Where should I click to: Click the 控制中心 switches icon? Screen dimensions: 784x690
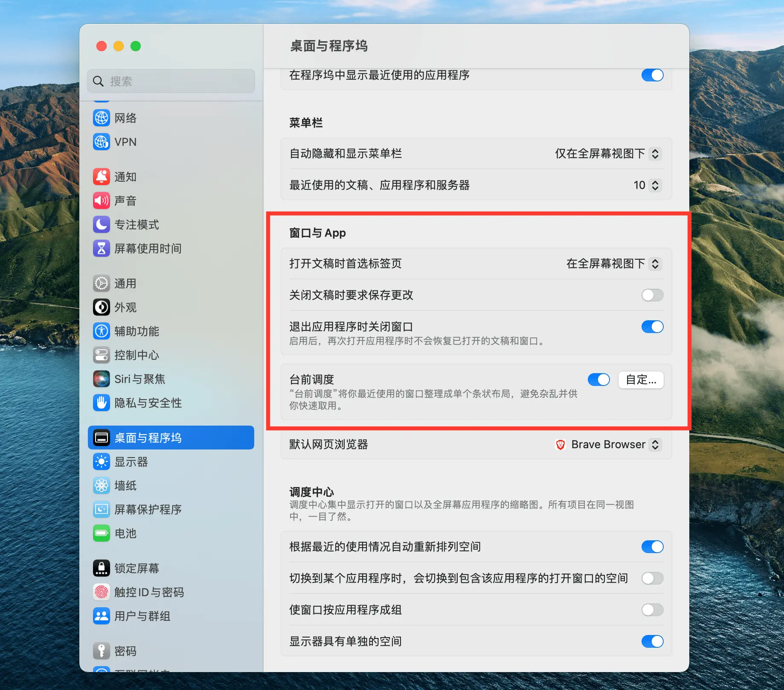tap(102, 355)
